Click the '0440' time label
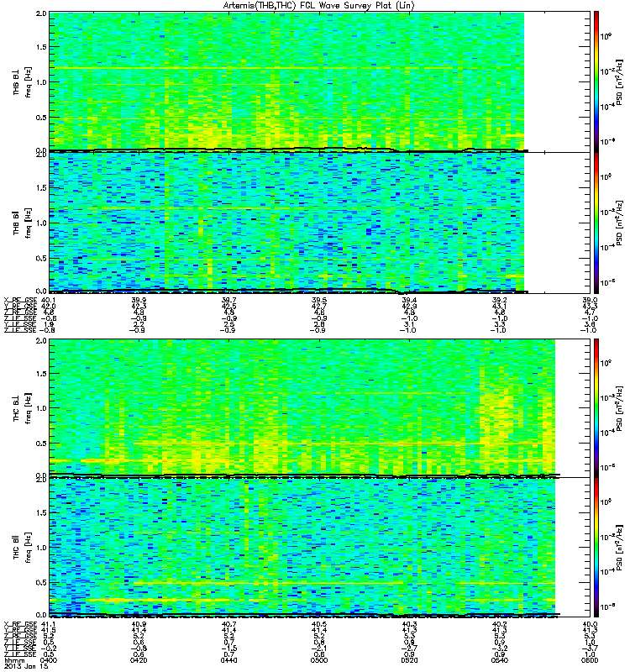 tap(228, 660)
